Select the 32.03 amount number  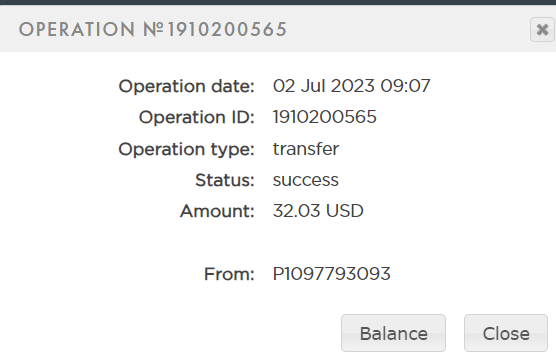pyautogui.click(x=296, y=211)
